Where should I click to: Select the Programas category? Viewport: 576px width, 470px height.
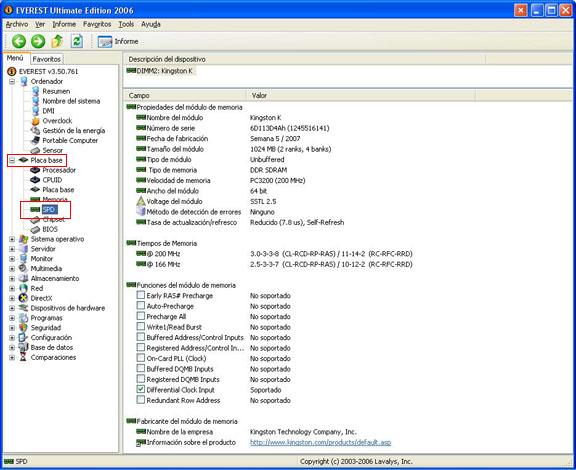pos(46,318)
